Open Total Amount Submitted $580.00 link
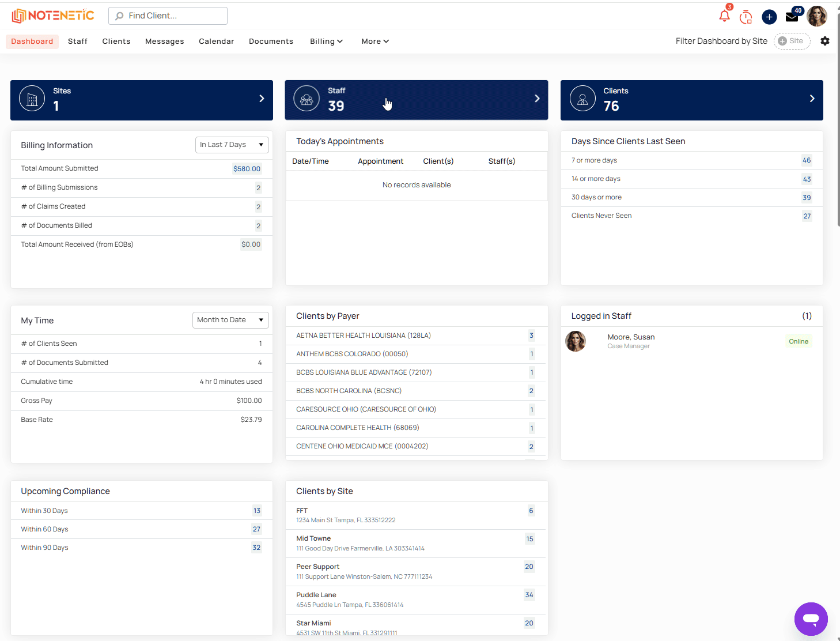840x641 pixels. [x=247, y=169]
